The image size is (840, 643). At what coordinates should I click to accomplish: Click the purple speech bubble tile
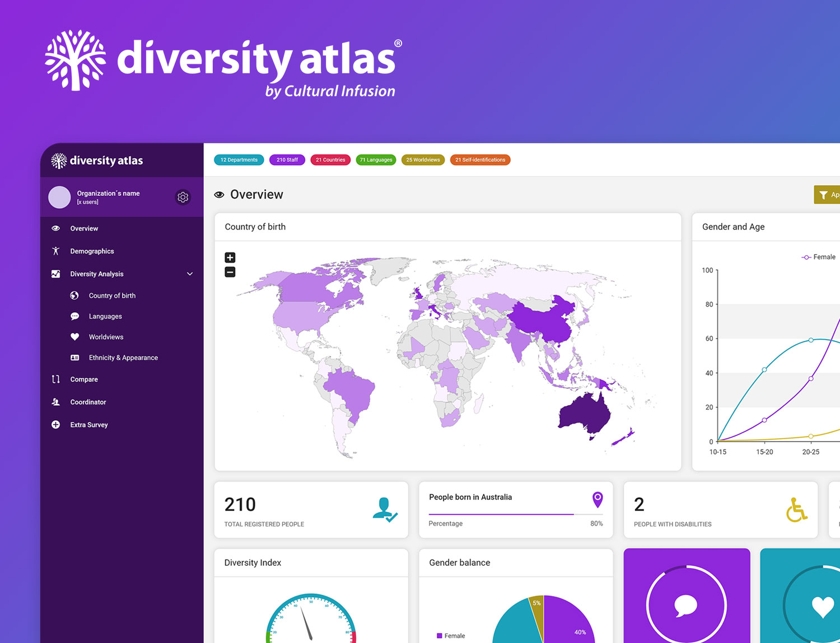point(687,595)
